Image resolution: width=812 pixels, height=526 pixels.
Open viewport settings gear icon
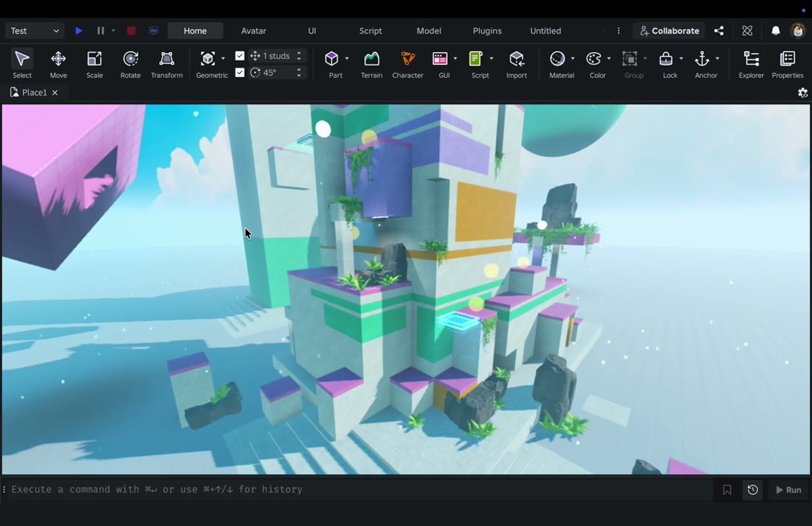(803, 93)
